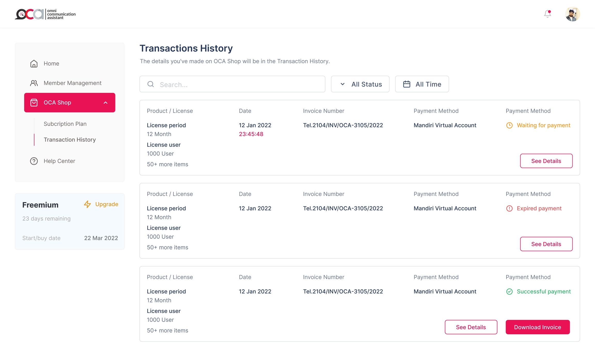Open the All Status dropdown
Screen dimensions: 595x364
click(360, 84)
